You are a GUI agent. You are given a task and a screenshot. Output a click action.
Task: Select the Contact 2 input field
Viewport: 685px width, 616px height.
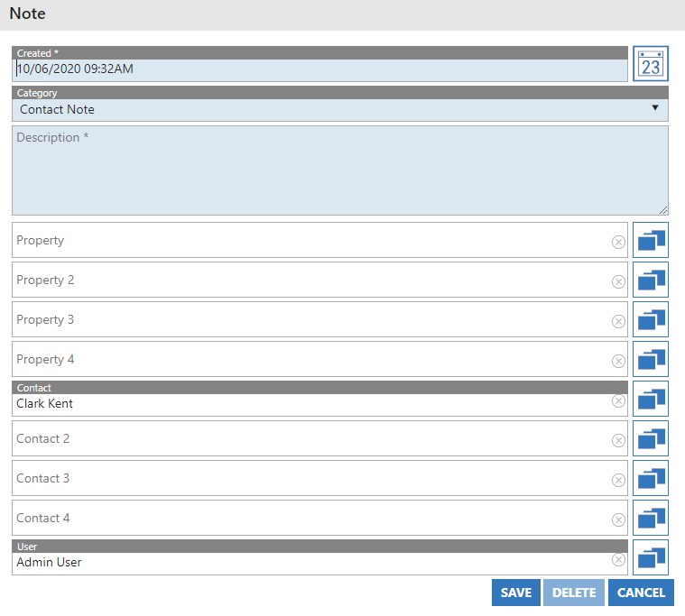[307, 438]
